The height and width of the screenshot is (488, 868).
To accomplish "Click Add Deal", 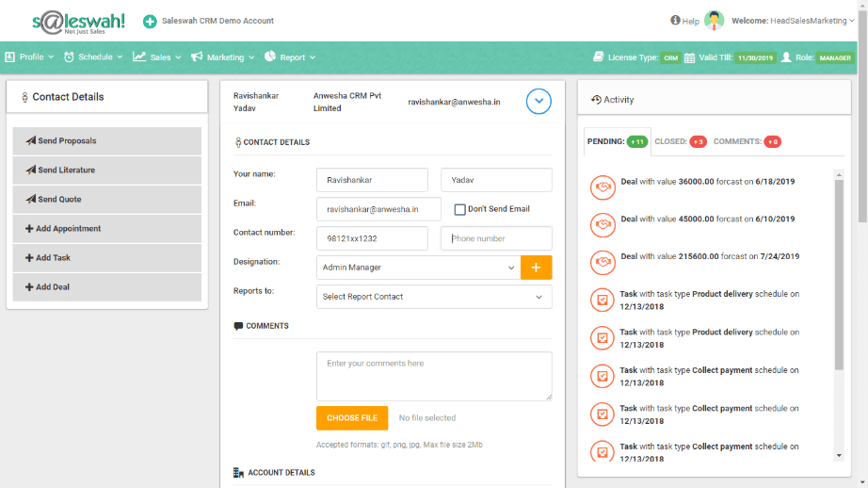I will [106, 287].
